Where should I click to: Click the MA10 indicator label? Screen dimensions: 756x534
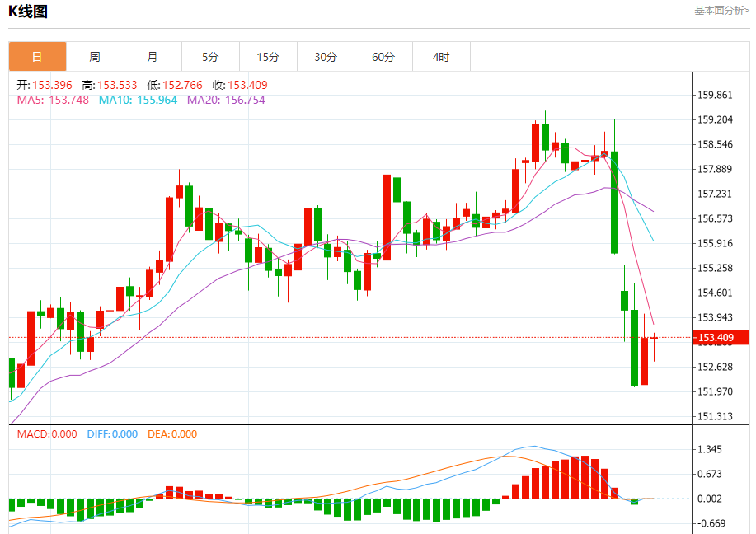coord(138,100)
